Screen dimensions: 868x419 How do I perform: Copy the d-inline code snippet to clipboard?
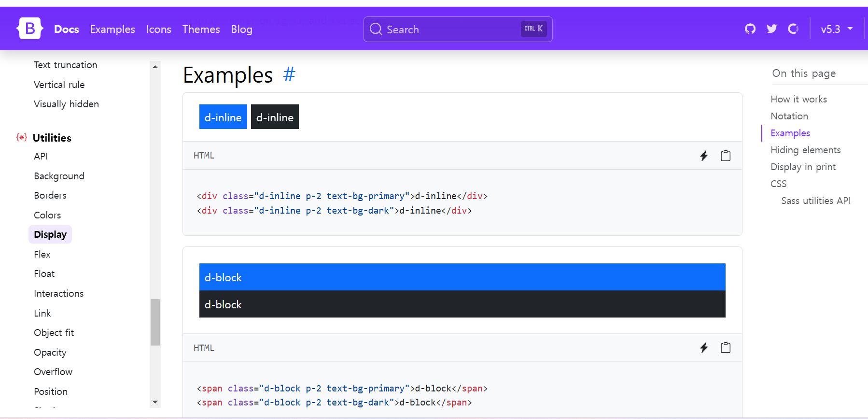726,156
